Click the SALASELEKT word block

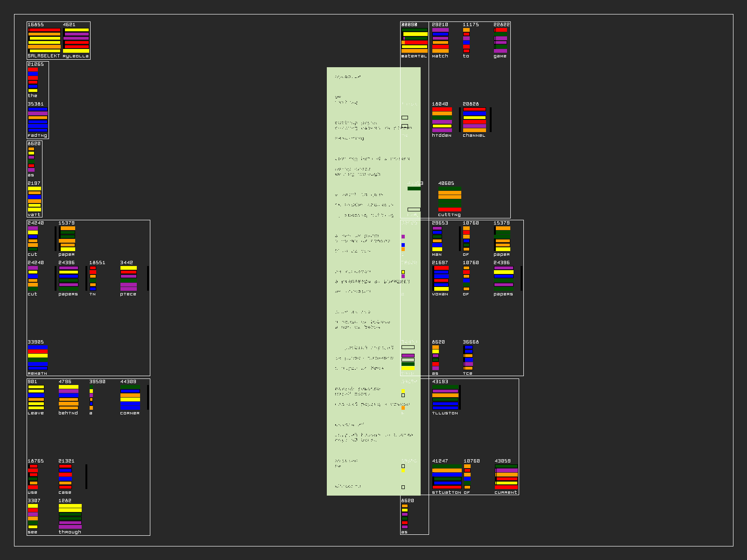44,40
